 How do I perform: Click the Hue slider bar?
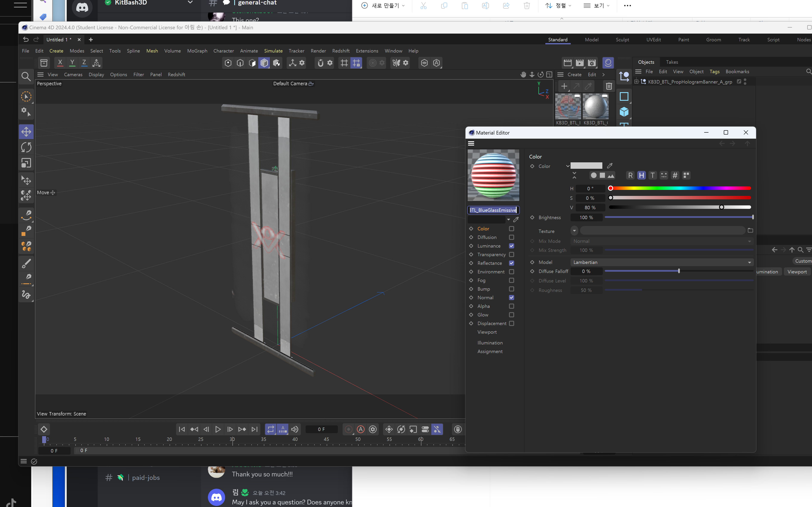click(680, 188)
